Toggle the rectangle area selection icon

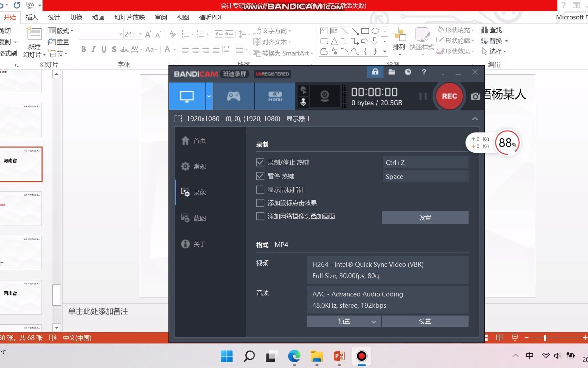coord(178,119)
